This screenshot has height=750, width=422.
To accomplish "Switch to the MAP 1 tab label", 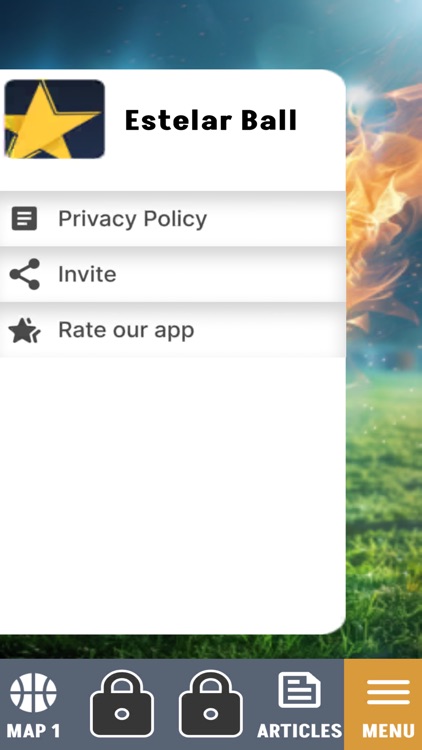I will click(x=33, y=731).
